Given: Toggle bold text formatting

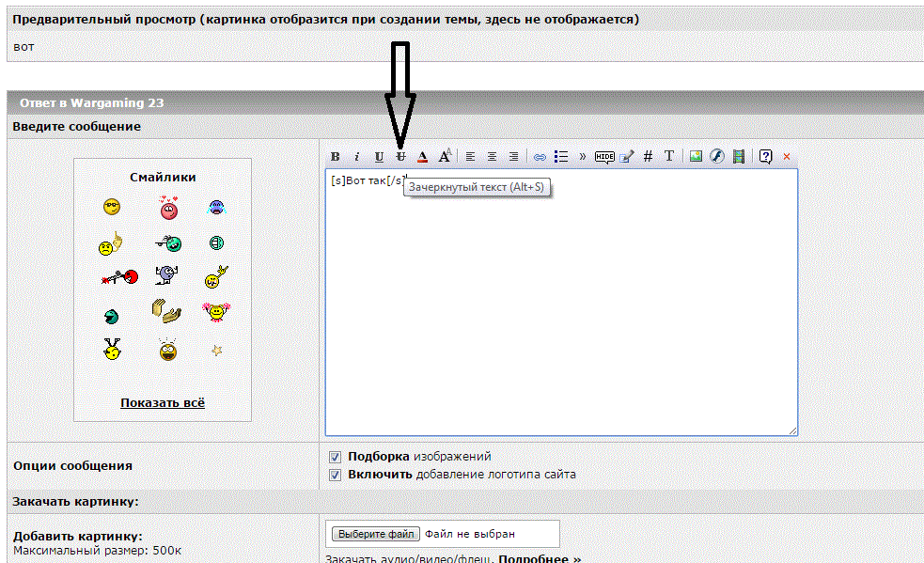Looking at the screenshot, I should pos(336,157).
